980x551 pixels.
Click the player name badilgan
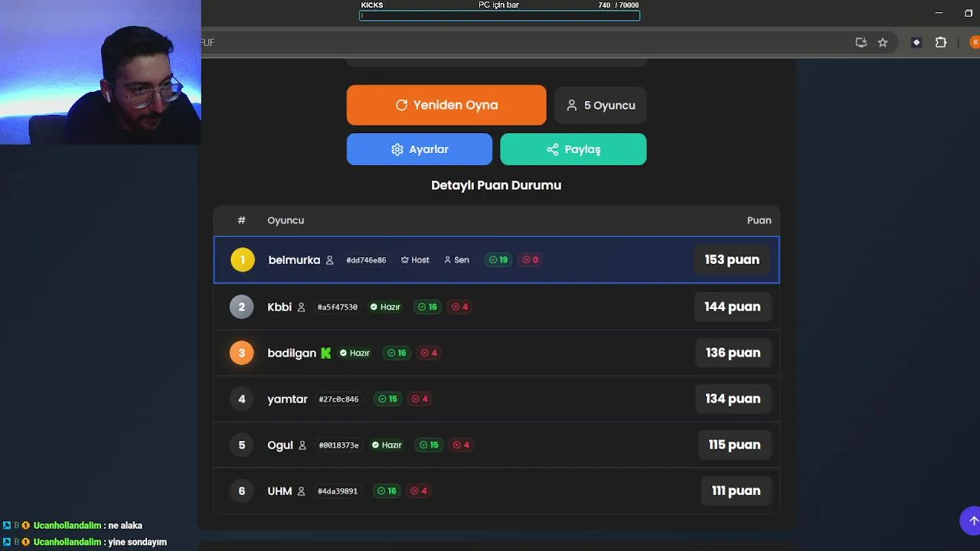292,353
